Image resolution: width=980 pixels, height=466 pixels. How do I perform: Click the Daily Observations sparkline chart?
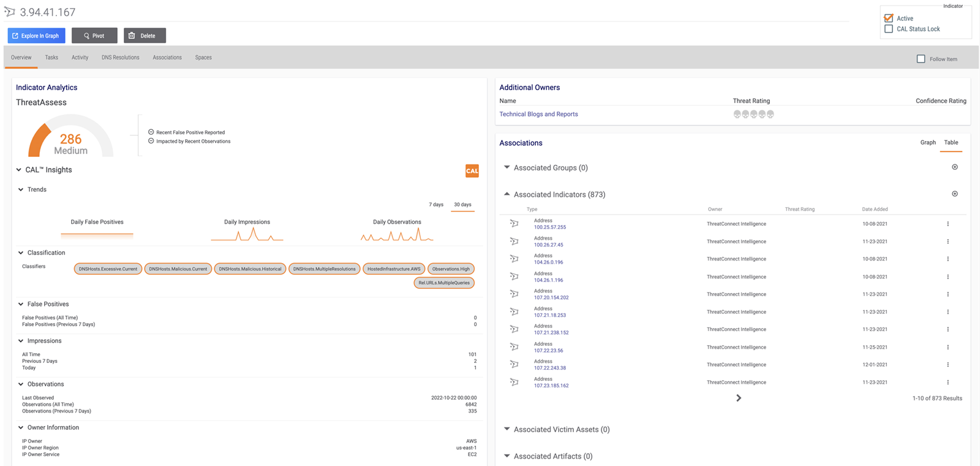coord(397,234)
